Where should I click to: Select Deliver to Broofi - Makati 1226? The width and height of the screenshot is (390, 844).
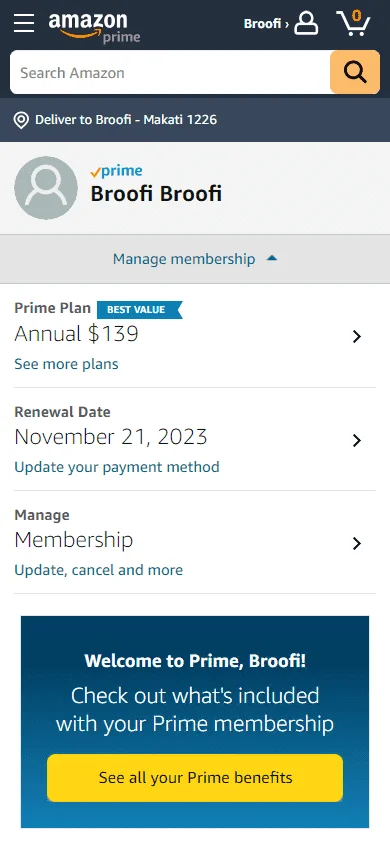pyautogui.click(x=126, y=119)
